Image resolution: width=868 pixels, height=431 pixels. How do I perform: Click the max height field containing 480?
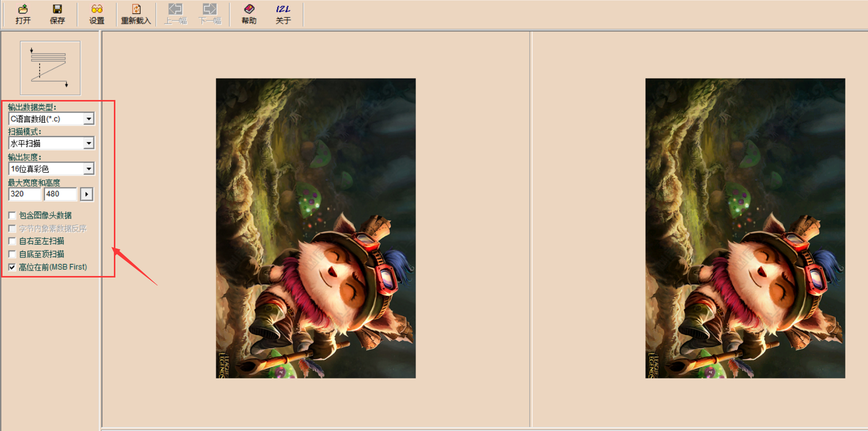tap(60, 194)
